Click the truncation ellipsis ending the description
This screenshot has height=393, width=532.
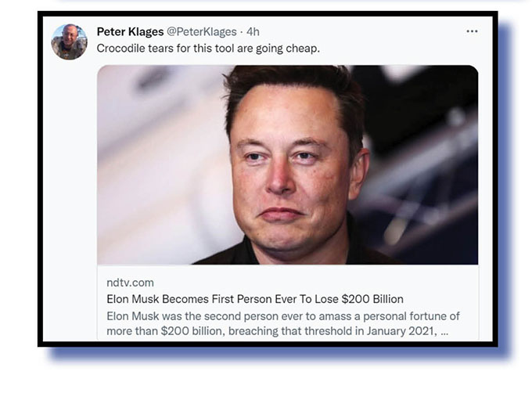[444, 330]
